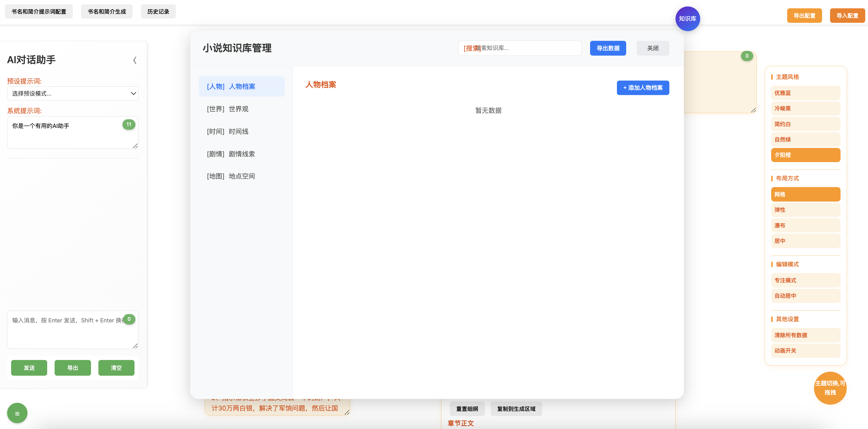The height and width of the screenshot is (429, 868).
Task: Open 历史记录 history
Action: tap(158, 11)
